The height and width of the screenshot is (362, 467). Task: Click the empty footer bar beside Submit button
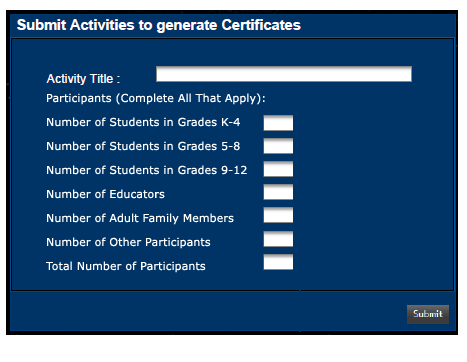208,312
